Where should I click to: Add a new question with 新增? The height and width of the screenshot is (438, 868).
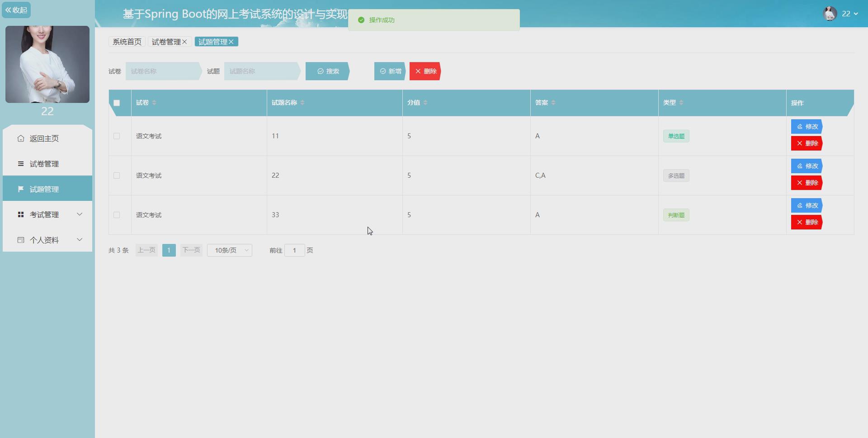[390, 71]
